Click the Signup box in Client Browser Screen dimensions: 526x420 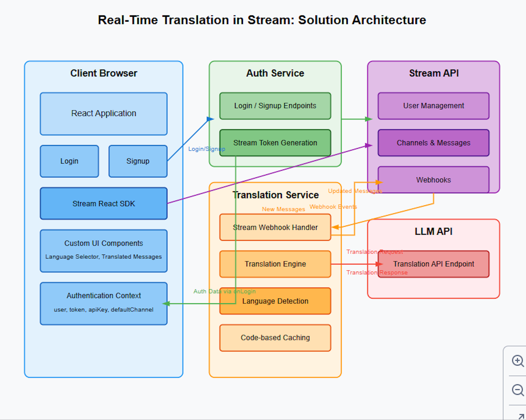(x=138, y=161)
